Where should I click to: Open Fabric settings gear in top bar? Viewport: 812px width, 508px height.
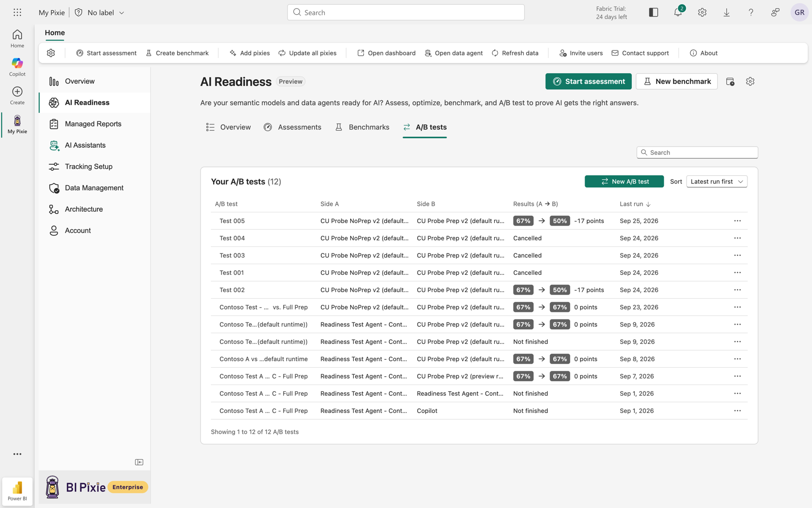point(702,12)
